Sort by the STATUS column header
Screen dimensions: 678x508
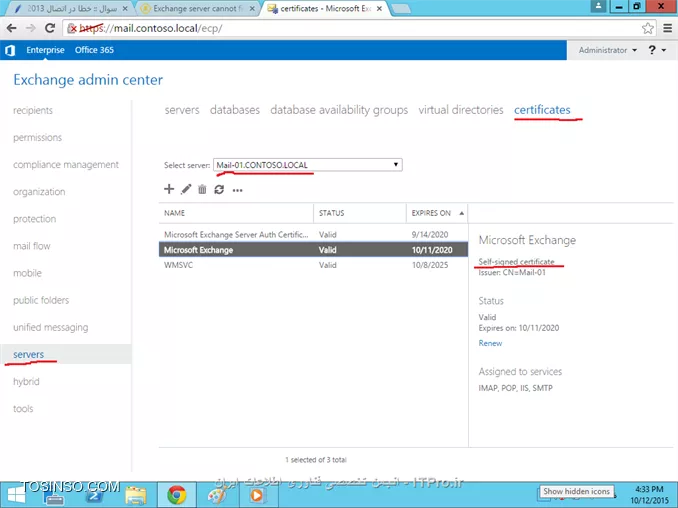coord(360,213)
